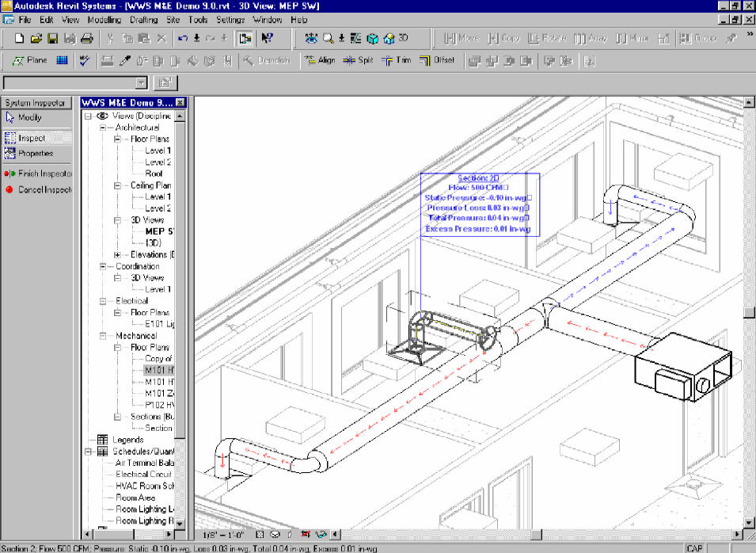Expand the Elevations node
The image size is (756, 553).
117,255
